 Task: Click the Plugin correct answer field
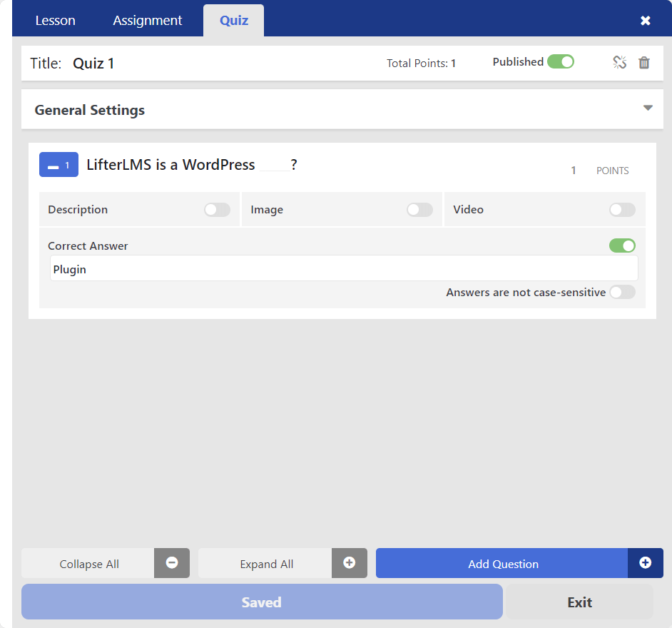(x=343, y=270)
